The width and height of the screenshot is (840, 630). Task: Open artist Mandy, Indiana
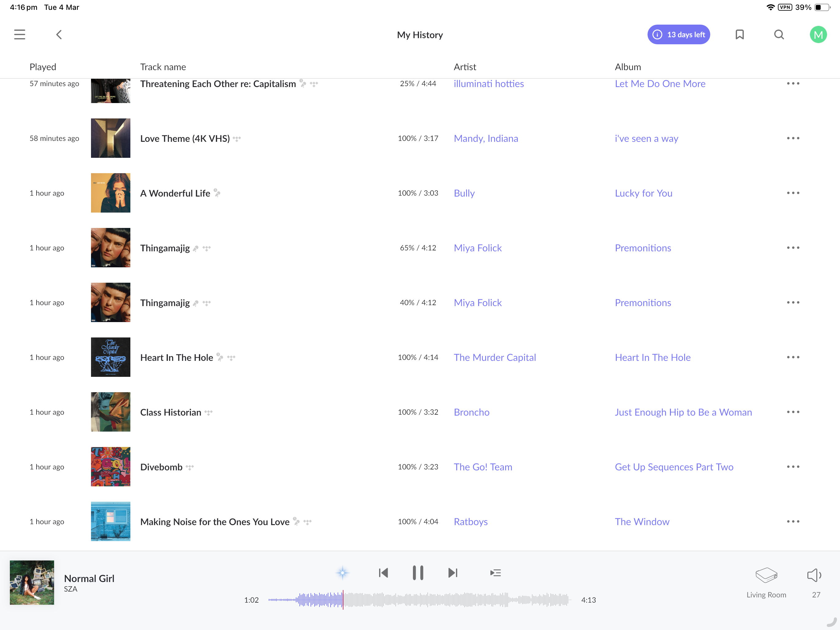(x=486, y=138)
